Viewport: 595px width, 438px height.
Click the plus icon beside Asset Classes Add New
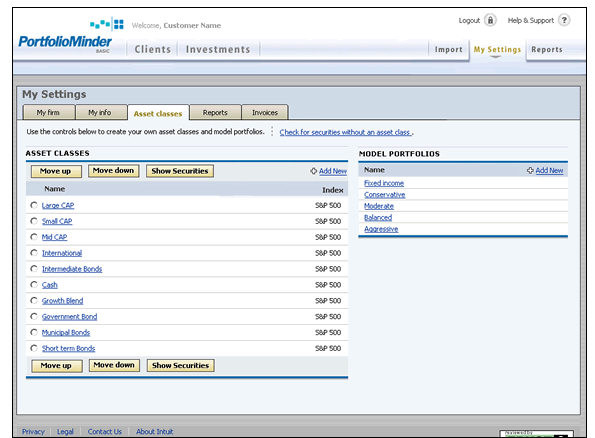pyautogui.click(x=313, y=171)
